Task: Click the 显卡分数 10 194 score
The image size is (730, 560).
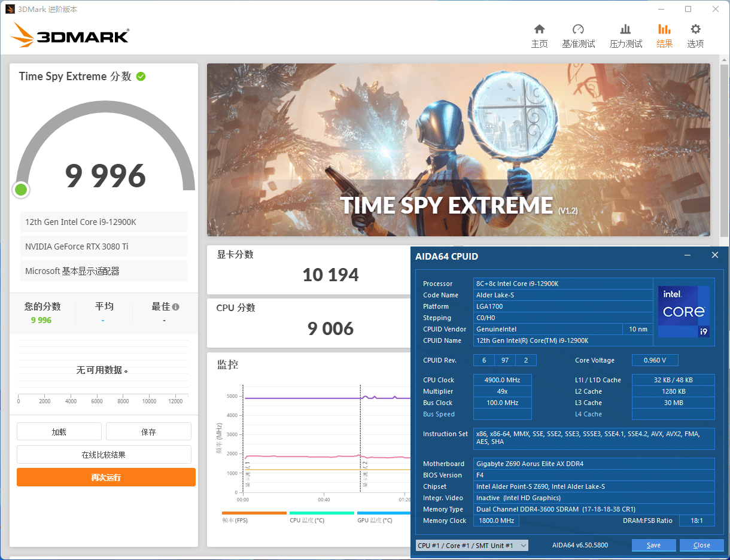Action: click(x=330, y=275)
